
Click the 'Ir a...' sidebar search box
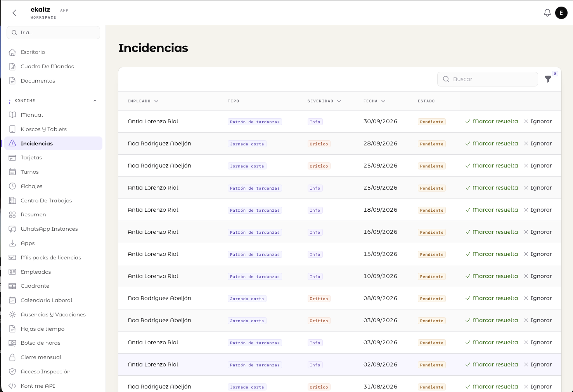pyautogui.click(x=54, y=33)
